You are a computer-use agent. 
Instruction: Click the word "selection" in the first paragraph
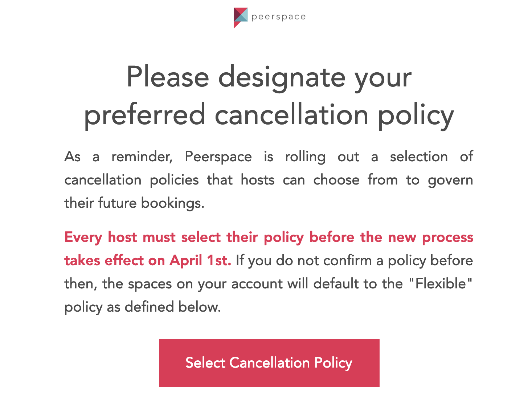click(x=419, y=157)
